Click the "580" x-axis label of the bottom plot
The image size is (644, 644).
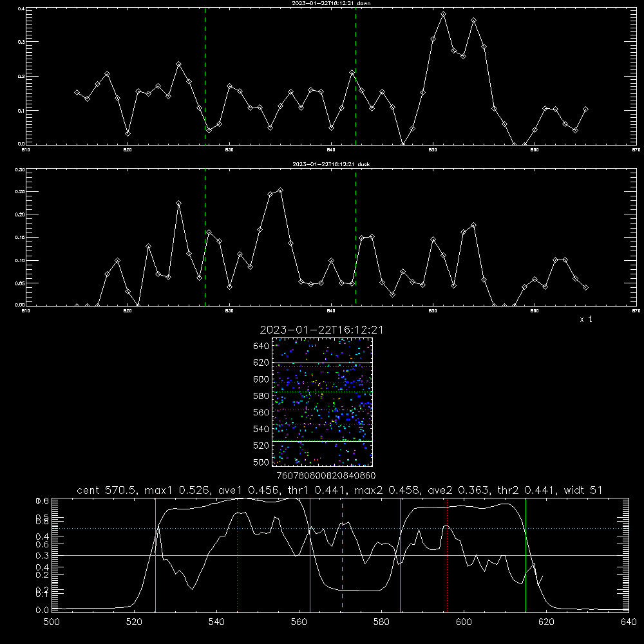pos(381,622)
